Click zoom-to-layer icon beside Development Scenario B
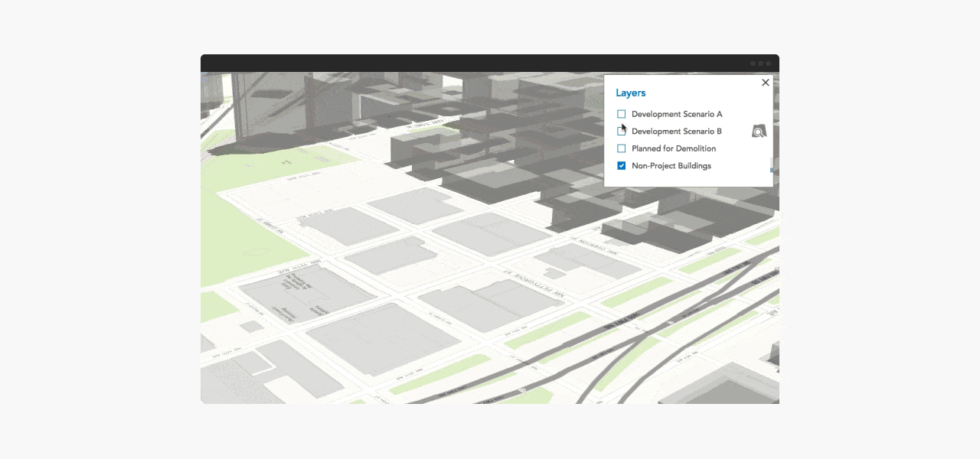Viewport: 980px width, 459px height. 759,132
